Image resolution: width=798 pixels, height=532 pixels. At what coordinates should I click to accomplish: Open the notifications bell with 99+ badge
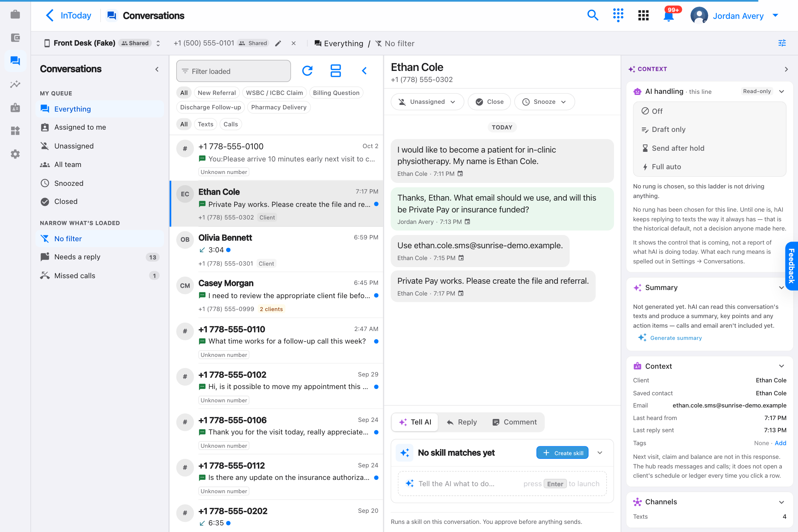coord(669,16)
